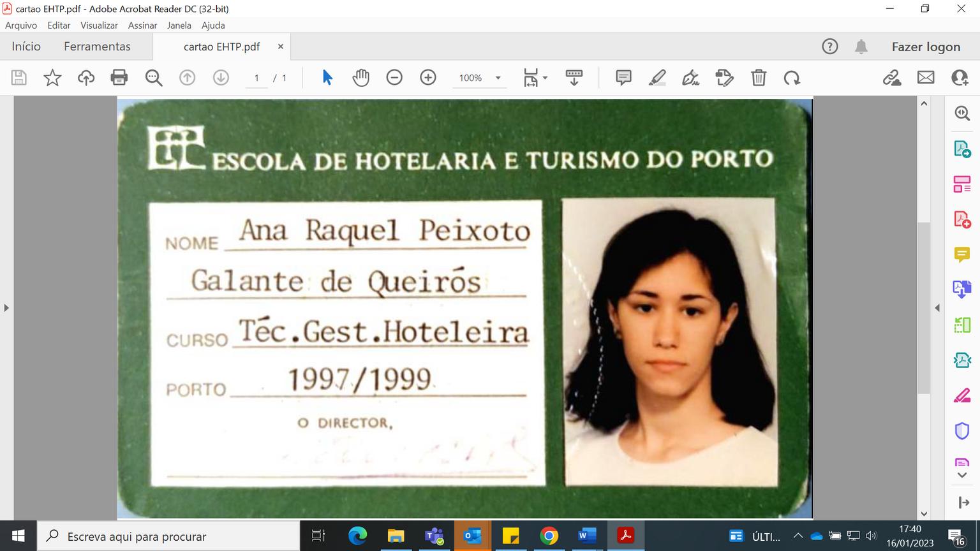Open the Windows notification center

tap(955, 536)
